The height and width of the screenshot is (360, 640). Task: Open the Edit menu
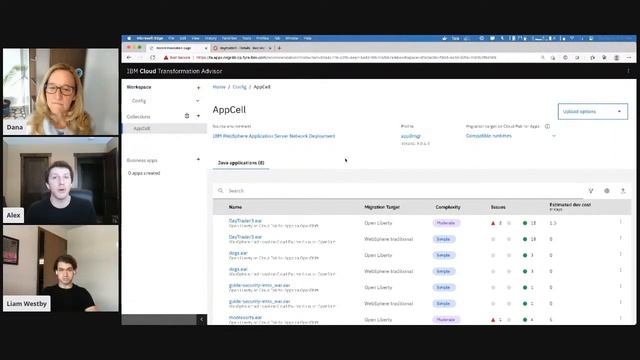point(183,38)
